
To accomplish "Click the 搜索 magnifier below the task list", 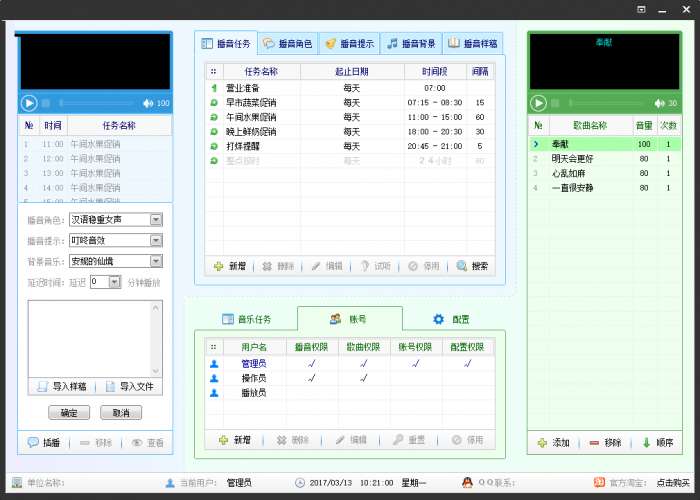I will tap(461, 267).
